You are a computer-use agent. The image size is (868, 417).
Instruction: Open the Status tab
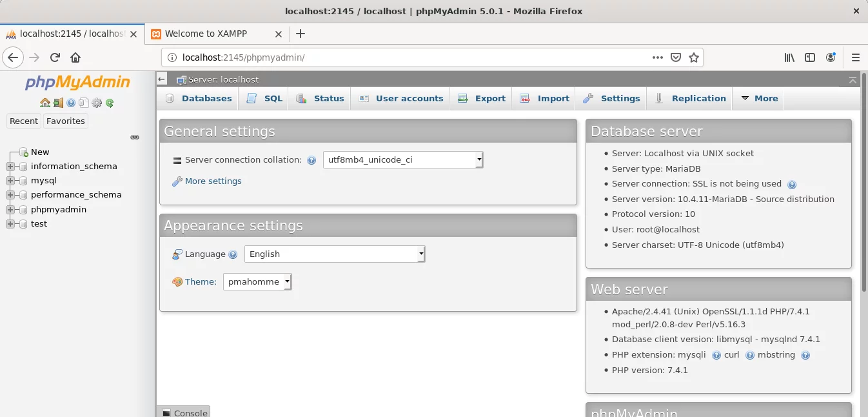320,98
